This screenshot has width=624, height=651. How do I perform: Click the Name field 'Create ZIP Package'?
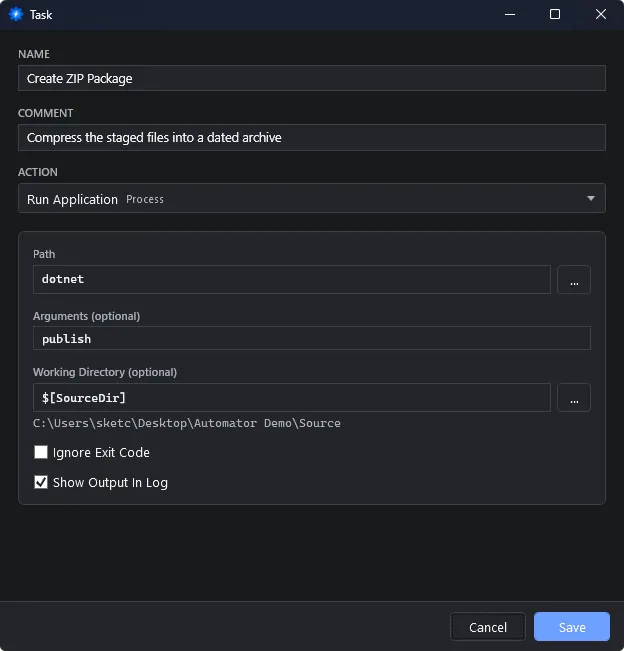312,78
